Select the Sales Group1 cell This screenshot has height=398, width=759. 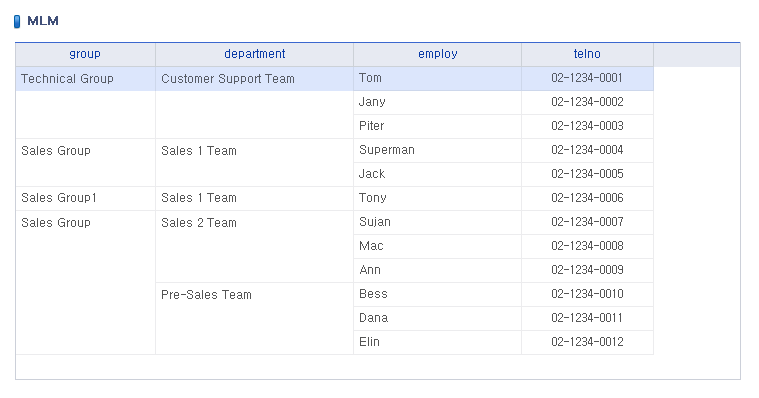pyautogui.click(x=86, y=198)
